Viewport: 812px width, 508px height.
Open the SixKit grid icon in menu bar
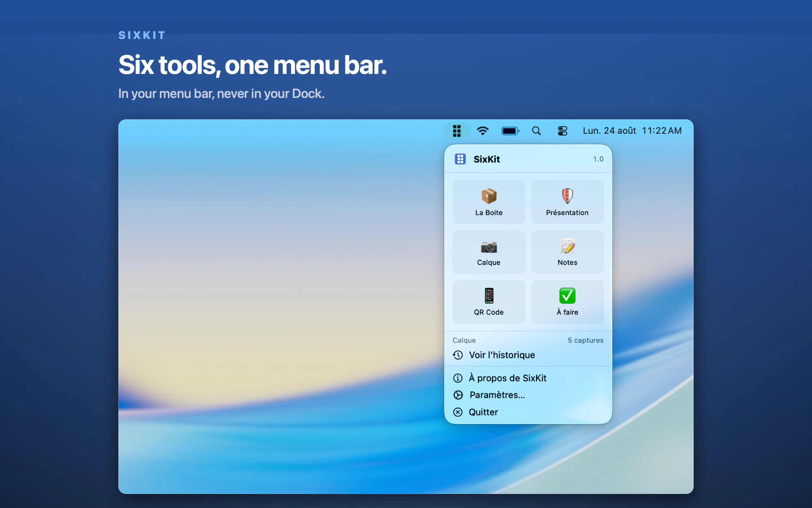[x=457, y=131]
